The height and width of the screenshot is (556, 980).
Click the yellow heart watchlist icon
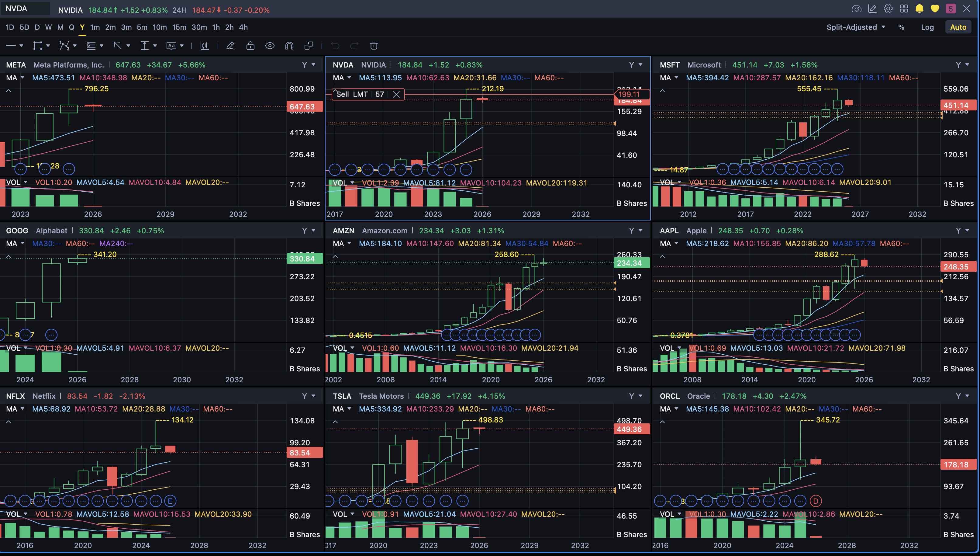pos(935,9)
